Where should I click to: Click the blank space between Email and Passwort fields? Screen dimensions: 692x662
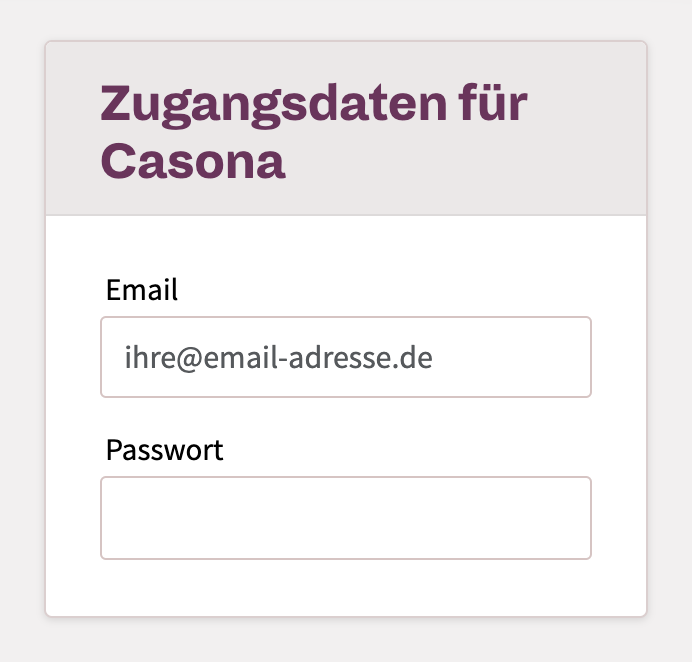tap(346, 415)
